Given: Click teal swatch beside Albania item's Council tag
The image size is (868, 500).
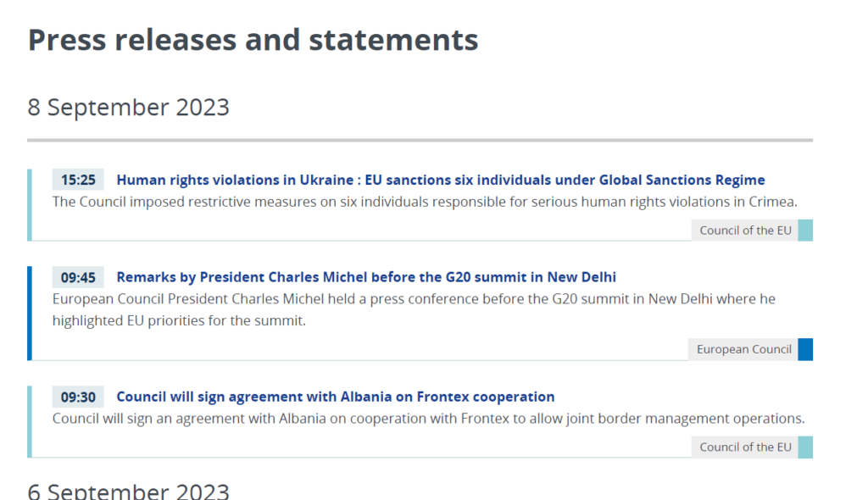Looking at the screenshot, I should [x=805, y=447].
